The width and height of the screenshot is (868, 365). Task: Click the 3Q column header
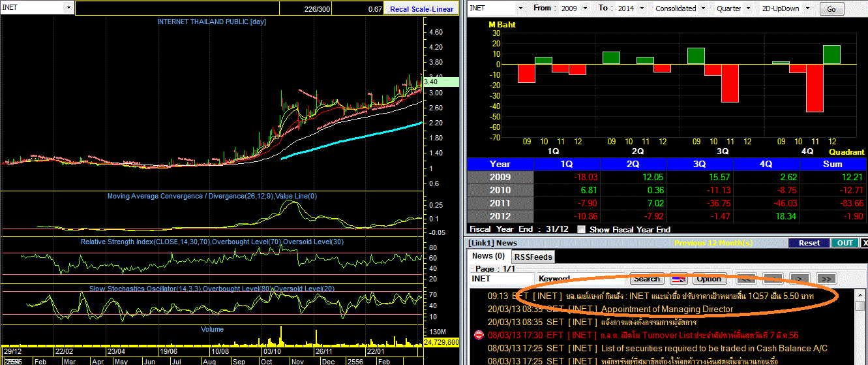tap(700, 164)
